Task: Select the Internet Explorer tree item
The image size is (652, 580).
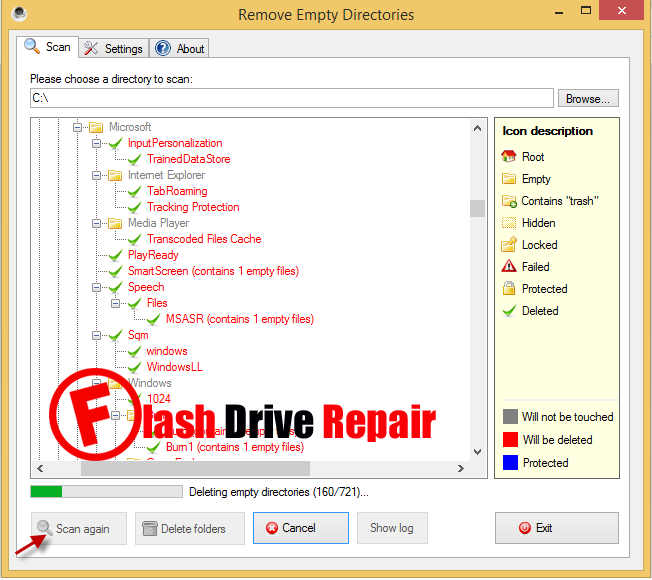Action: (x=166, y=175)
